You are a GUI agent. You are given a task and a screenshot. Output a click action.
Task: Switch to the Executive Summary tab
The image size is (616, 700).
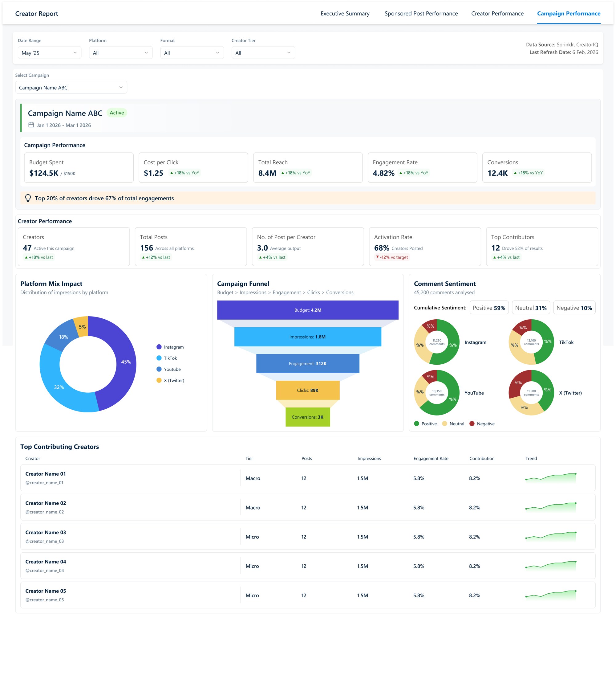(345, 14)
